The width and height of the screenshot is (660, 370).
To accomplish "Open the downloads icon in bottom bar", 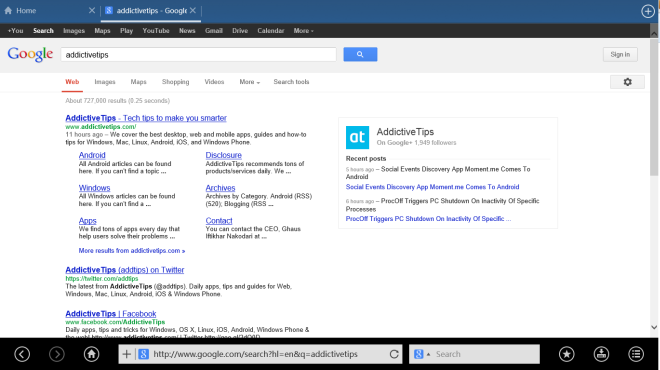I will [x=601, y=354].
